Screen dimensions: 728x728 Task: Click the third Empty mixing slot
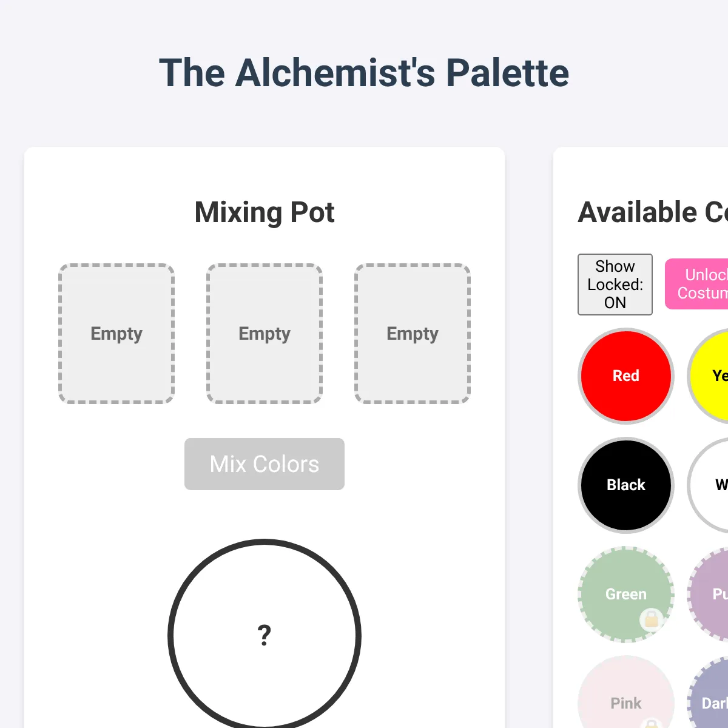(x=413, y=334)
